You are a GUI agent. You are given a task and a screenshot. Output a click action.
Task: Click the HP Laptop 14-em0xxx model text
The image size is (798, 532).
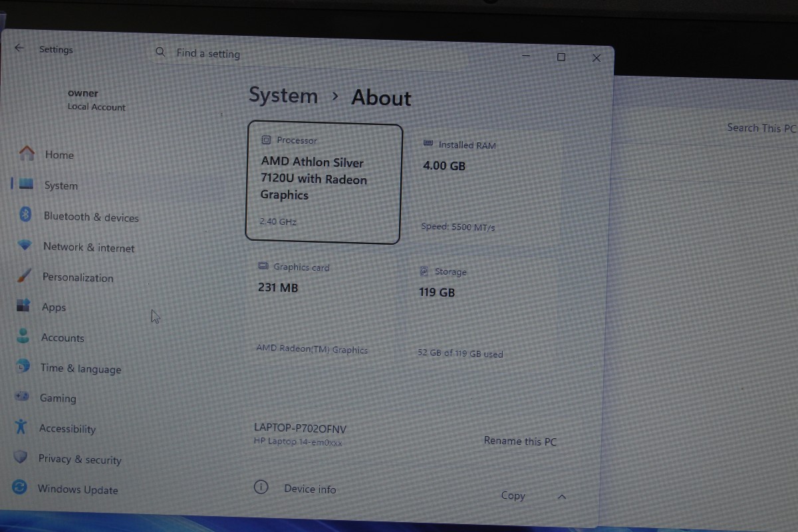coord(298,442)
